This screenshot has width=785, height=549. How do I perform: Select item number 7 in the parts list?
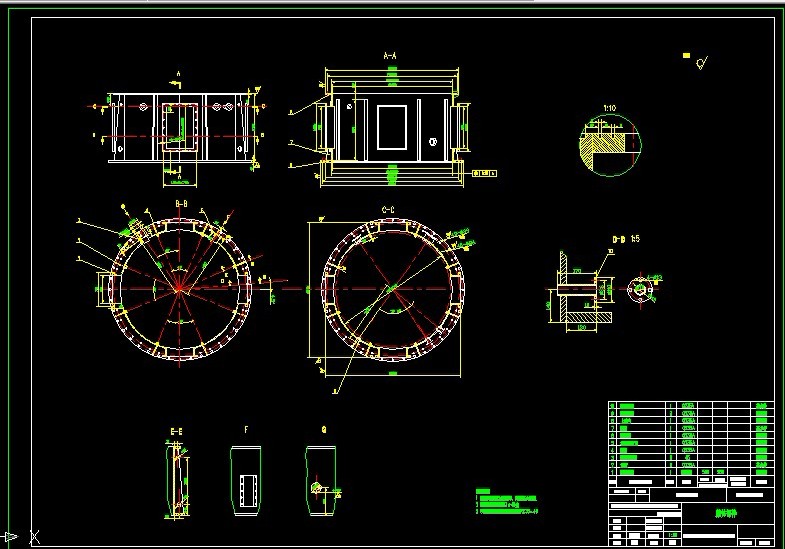(x=612, y=428)
